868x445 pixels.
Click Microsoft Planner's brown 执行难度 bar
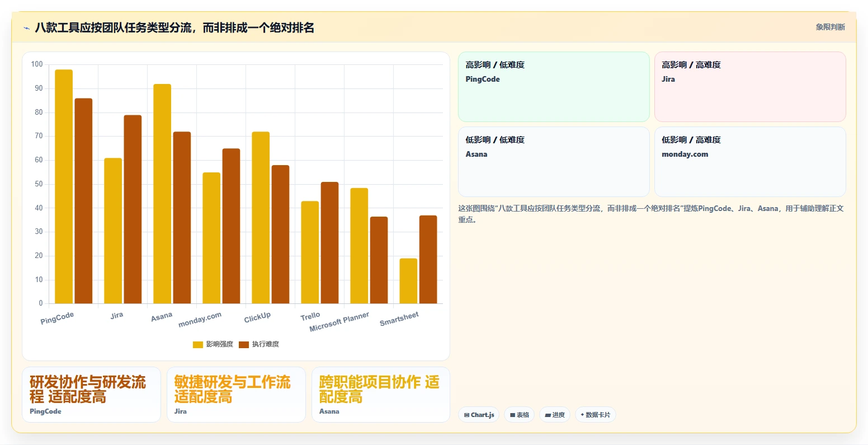pos(379,260)
